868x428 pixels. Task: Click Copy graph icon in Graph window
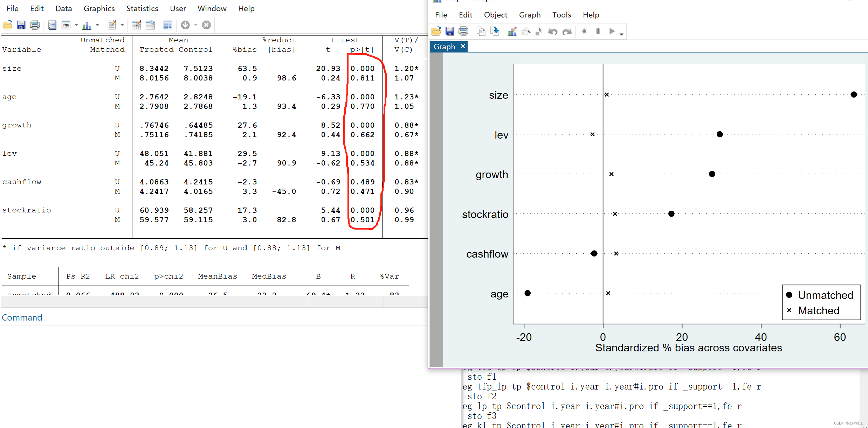[x=481, y=31]
